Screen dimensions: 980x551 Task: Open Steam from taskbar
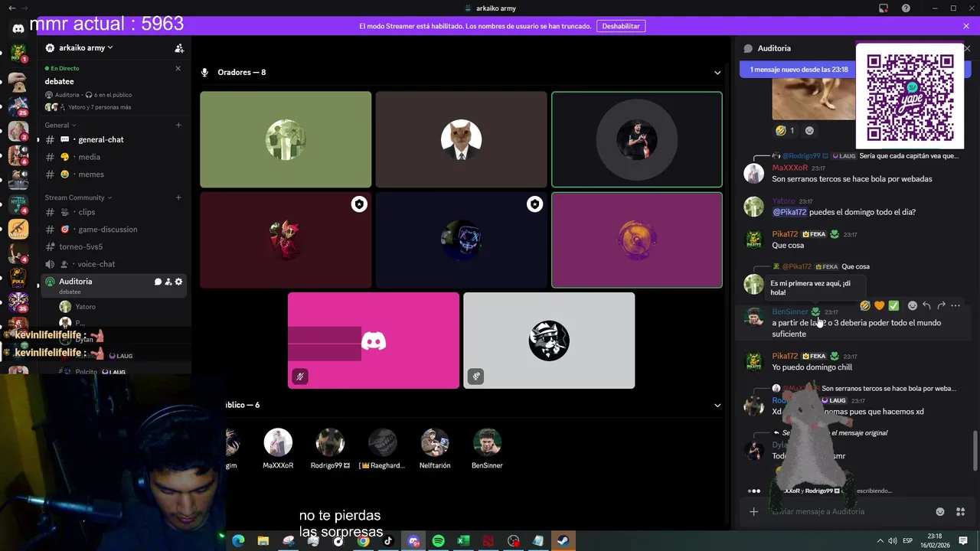(563, 541)
